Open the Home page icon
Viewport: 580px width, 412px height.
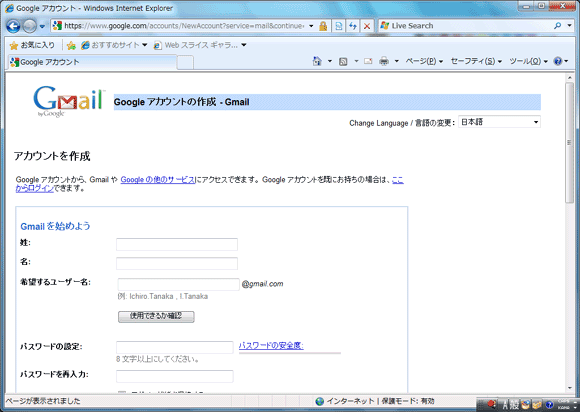pyautogui.click(x=317, y=61)
